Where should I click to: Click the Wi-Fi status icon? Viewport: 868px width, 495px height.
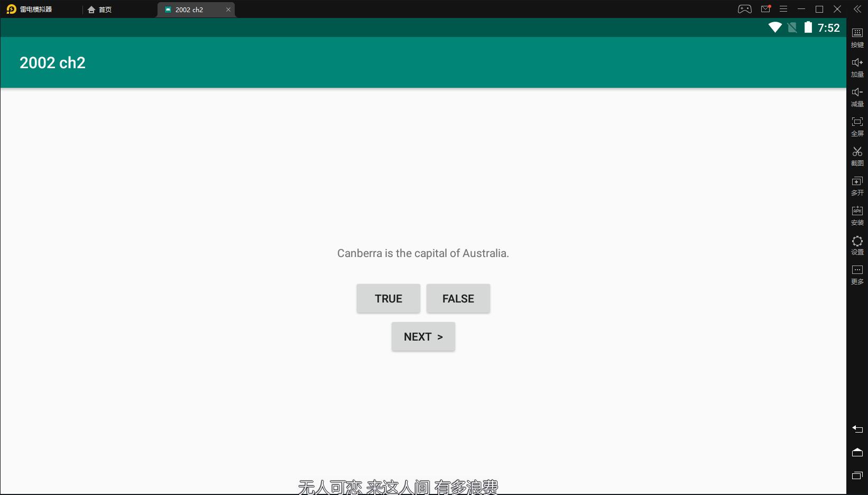click(x=775, y=27)
